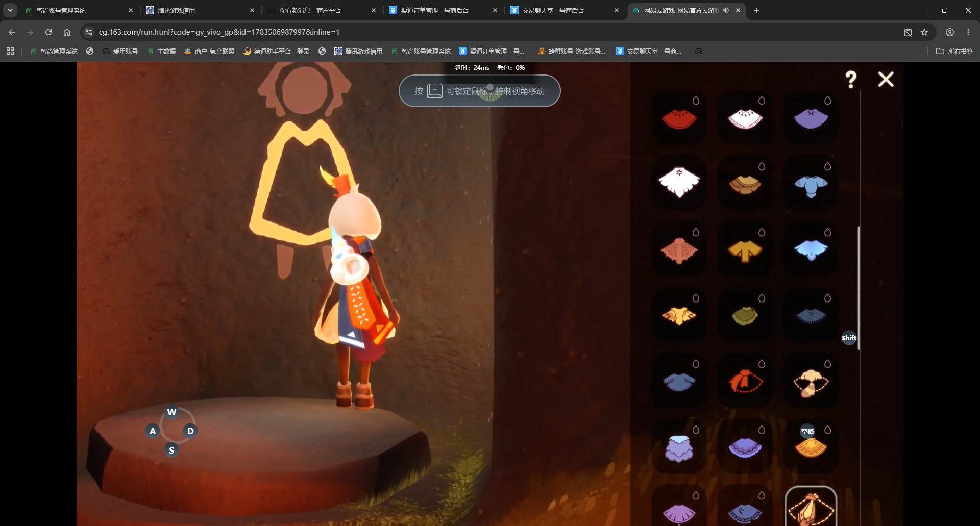The height and width of the screenshot is (526, 980).
Task: Select the golden yellow winged cape
Action: tap(679, 315)
